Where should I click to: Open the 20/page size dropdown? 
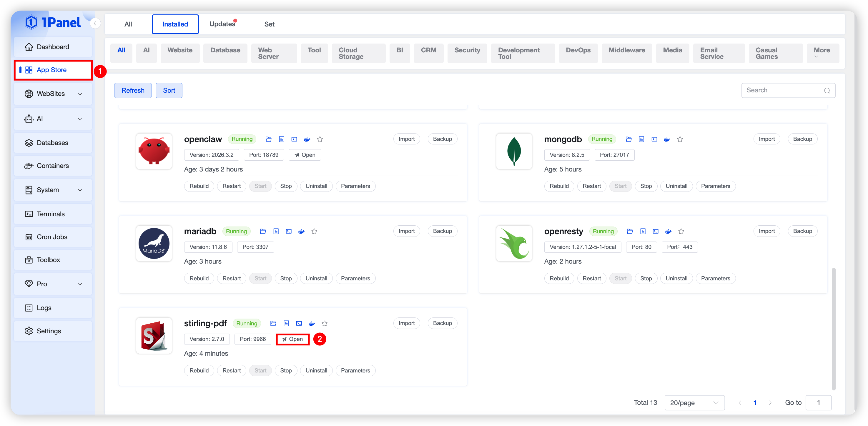point(694,402)
